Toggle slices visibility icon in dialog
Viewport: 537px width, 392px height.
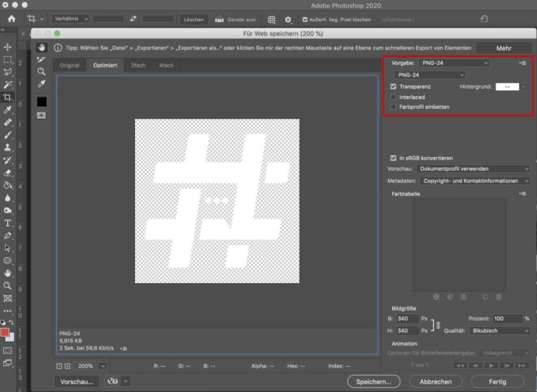41,115
